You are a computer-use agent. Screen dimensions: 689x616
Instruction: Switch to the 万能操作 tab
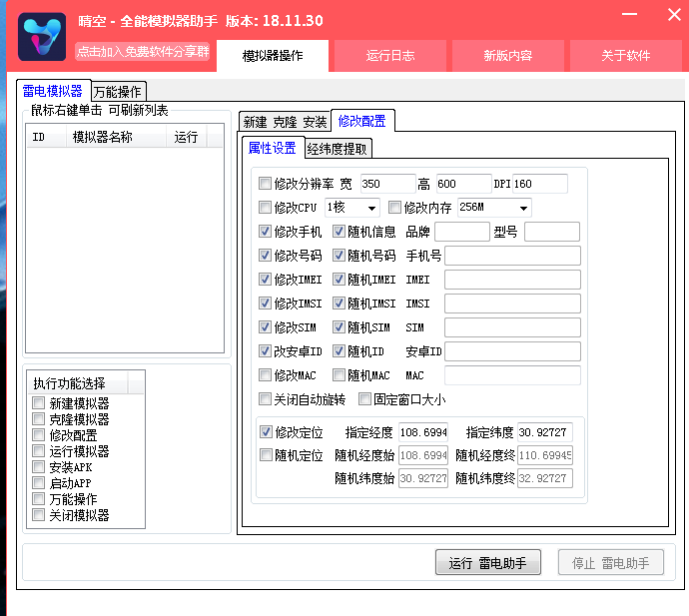tap(118, 92)
